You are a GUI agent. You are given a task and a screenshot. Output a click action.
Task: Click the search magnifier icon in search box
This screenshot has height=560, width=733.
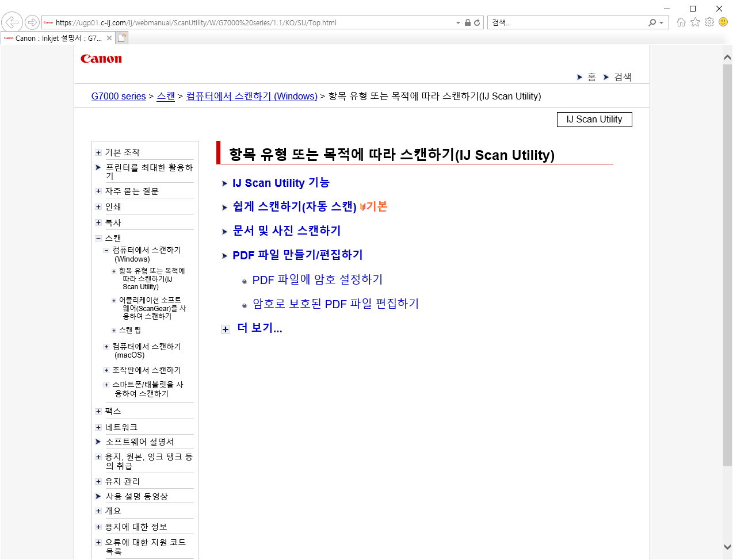click(652, 22)
